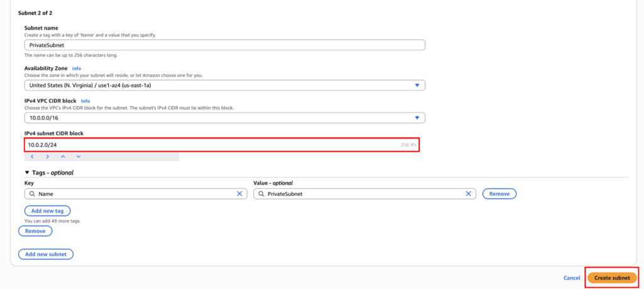The image size is (644, 289).
Task: Cancel the subnet creation
Action: coord(572,278)
